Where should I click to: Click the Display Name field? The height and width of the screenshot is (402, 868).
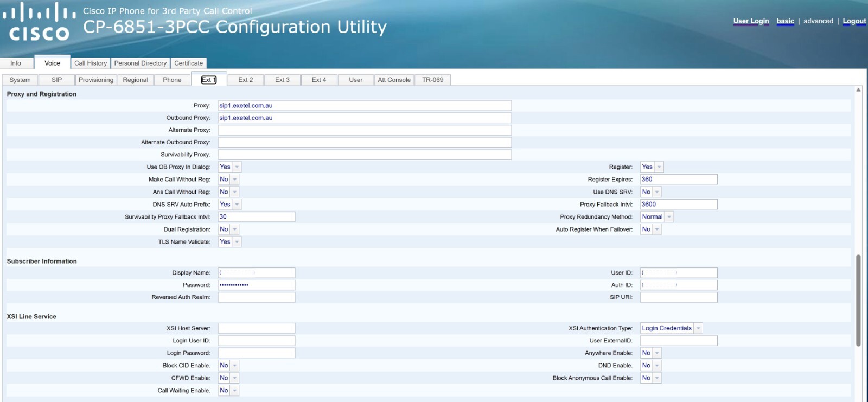tap(257, 273)
